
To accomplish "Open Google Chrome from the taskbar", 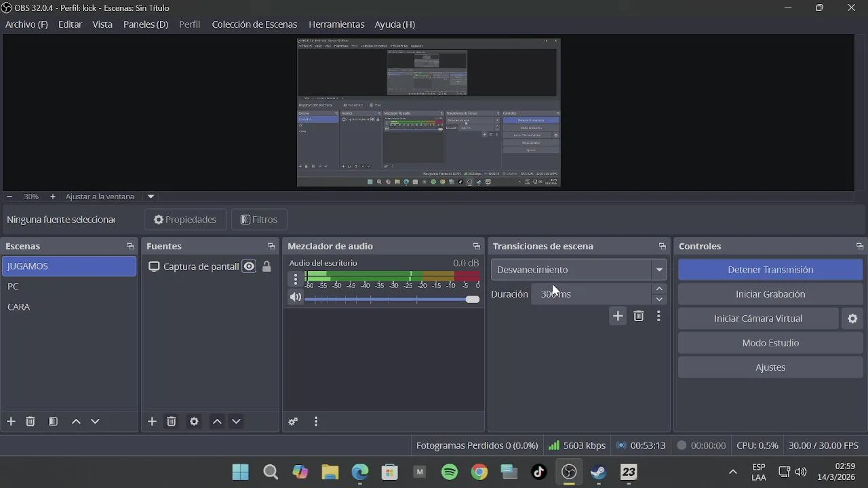I will [x=479, y=472].
